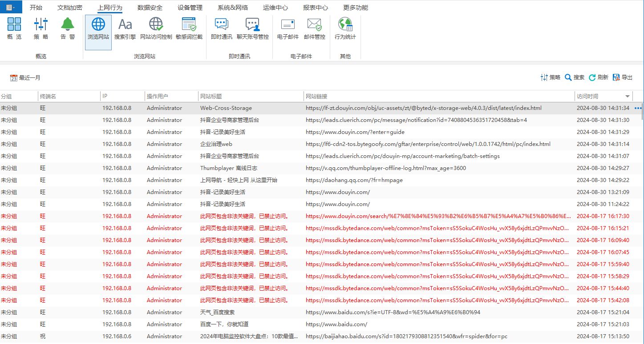Viewport: 644px width, 344px height.
Task: Switch to the 设备管理 tab
Action: click(190, 8)
